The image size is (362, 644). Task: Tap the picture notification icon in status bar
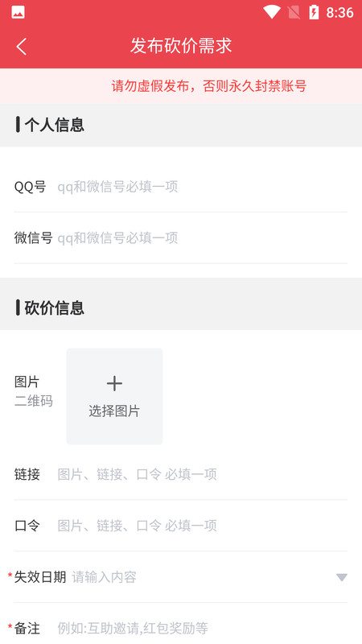point(18,12)
